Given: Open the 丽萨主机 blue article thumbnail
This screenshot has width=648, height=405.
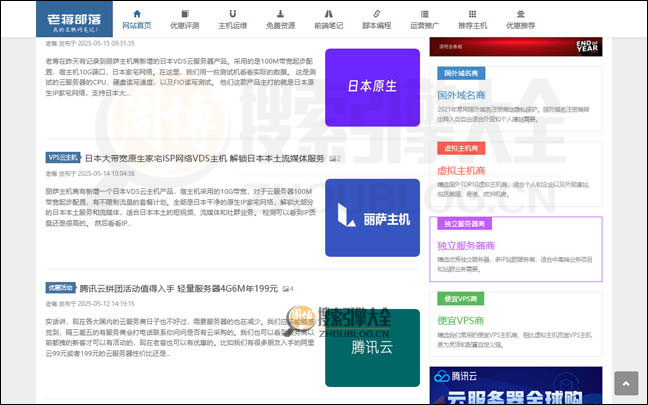Looking at the screenshot, I should [372, 218].
